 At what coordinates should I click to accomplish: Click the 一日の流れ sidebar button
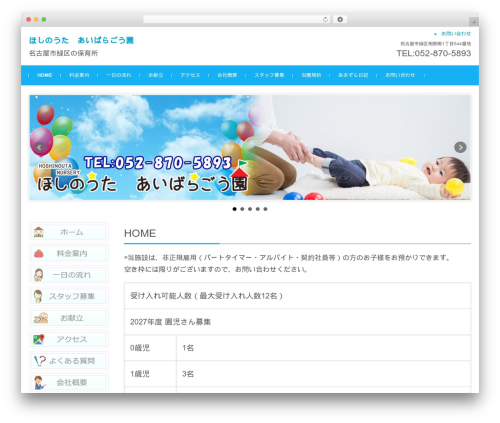point(69,275)
